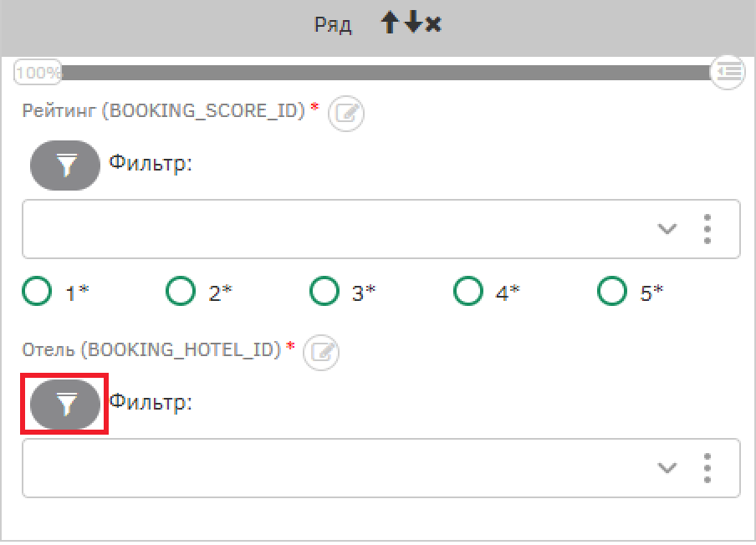Move row up with up arrow
Viewport: 756px width, 545px height.
click(x=390, y=23)
